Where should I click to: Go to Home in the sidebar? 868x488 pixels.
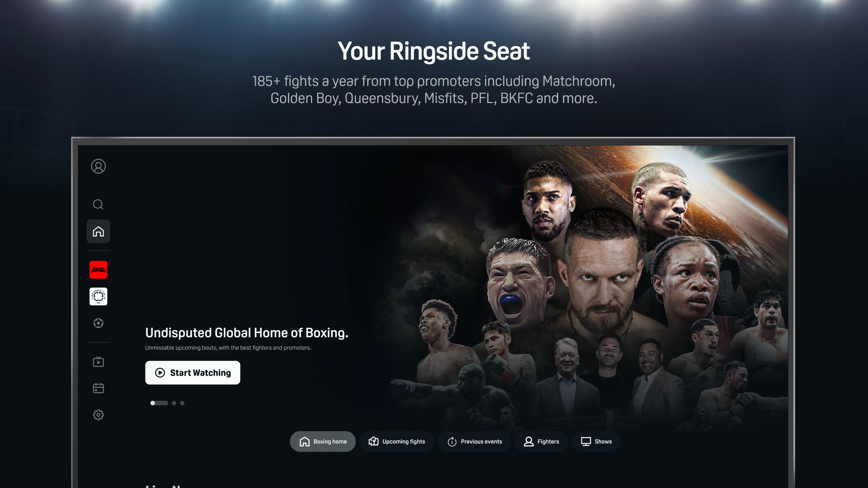coord(98,231)
